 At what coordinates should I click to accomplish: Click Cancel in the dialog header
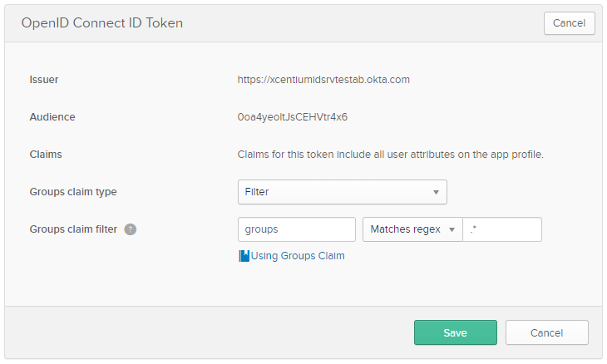pyautogui.click(x=569, y=23)
